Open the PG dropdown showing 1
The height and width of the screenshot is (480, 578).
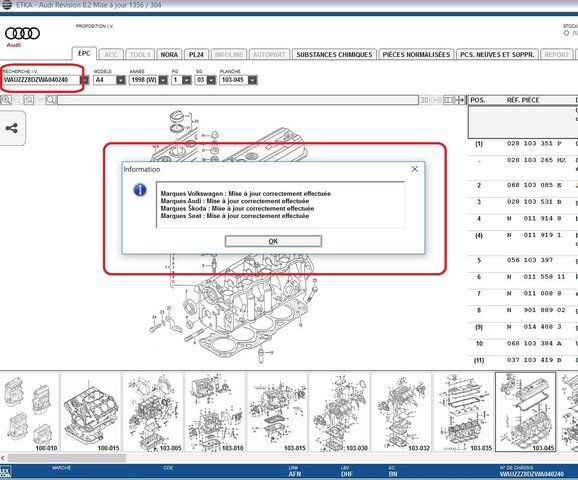click(187, 80)
